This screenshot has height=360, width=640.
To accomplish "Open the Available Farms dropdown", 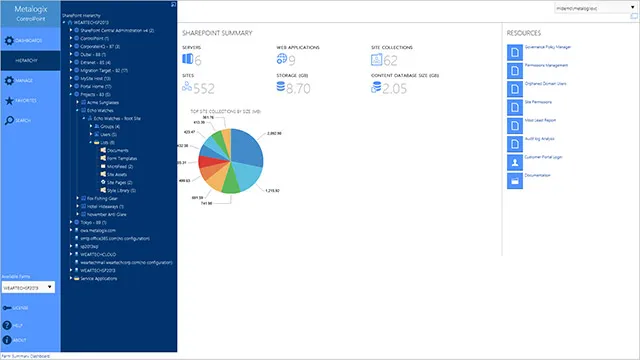I will click(x=28, y=287).
